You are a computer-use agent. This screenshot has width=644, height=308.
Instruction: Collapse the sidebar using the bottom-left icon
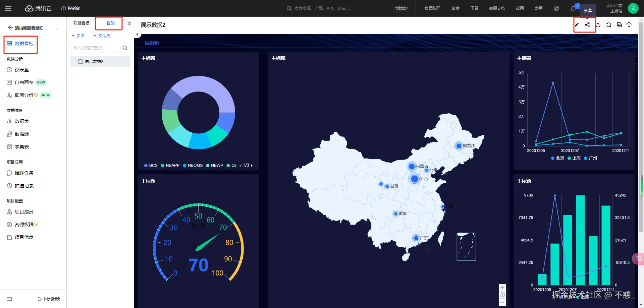(9, 299)
